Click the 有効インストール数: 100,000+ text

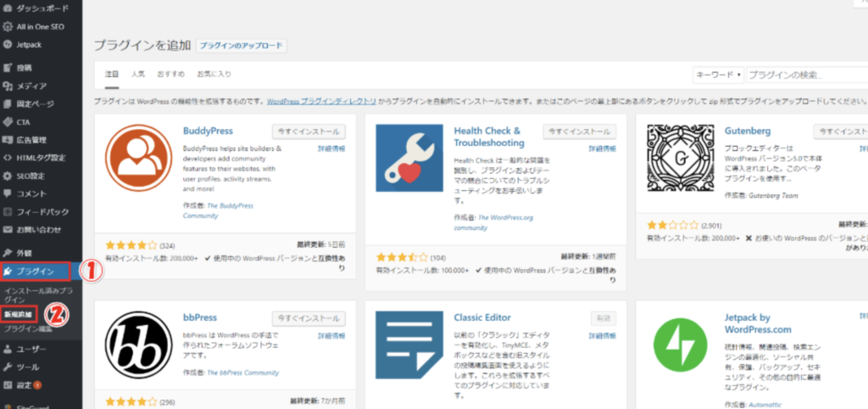click(422, 270)
